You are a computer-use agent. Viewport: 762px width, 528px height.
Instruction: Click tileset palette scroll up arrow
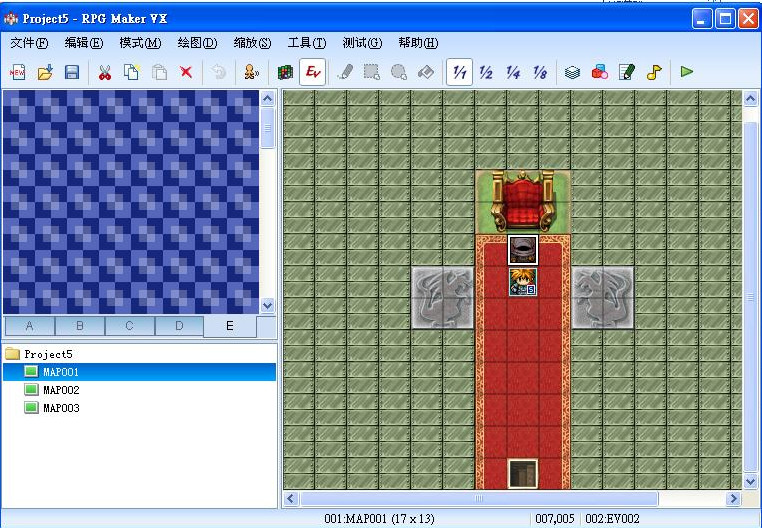(268, 99)
